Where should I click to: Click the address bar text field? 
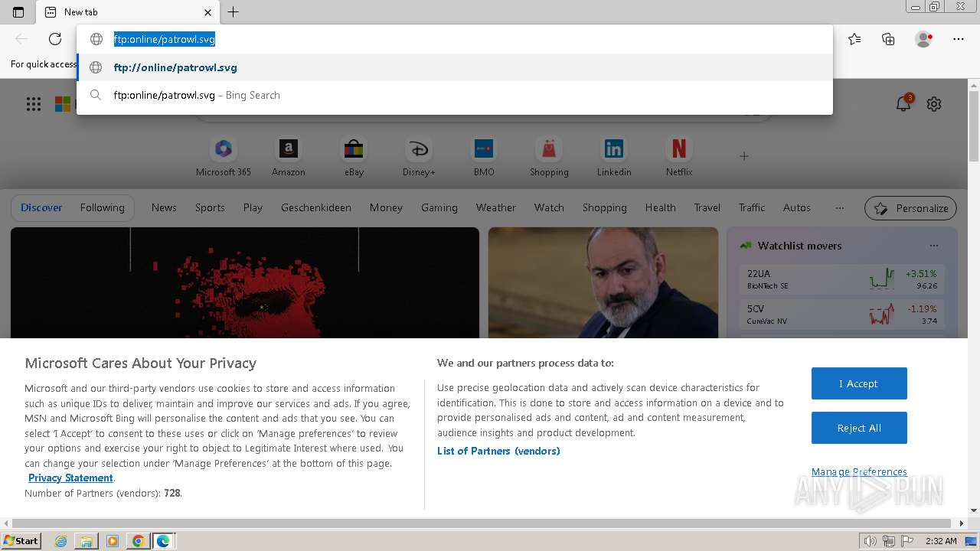pyautogui.click(x=455, y=39)
